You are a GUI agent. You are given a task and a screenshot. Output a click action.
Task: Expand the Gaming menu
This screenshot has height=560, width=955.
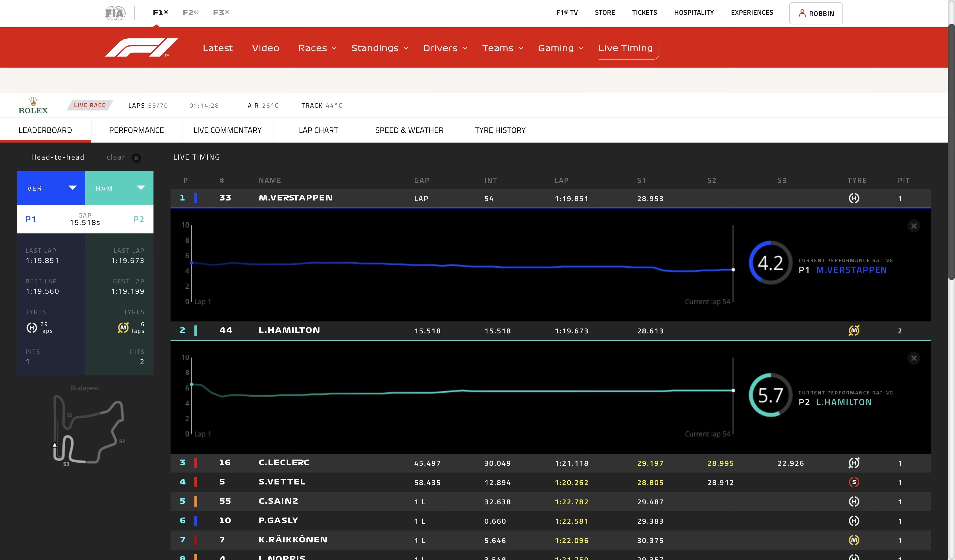point(561,48)
